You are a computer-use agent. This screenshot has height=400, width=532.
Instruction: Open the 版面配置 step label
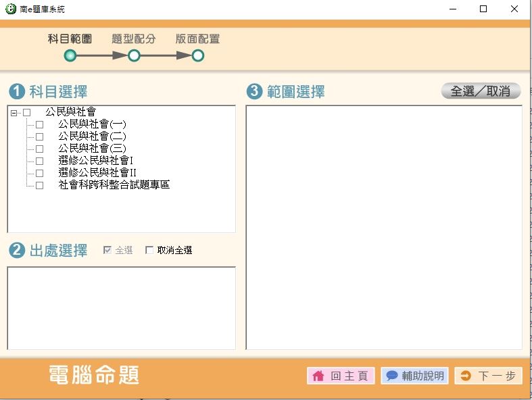(197, 39)
